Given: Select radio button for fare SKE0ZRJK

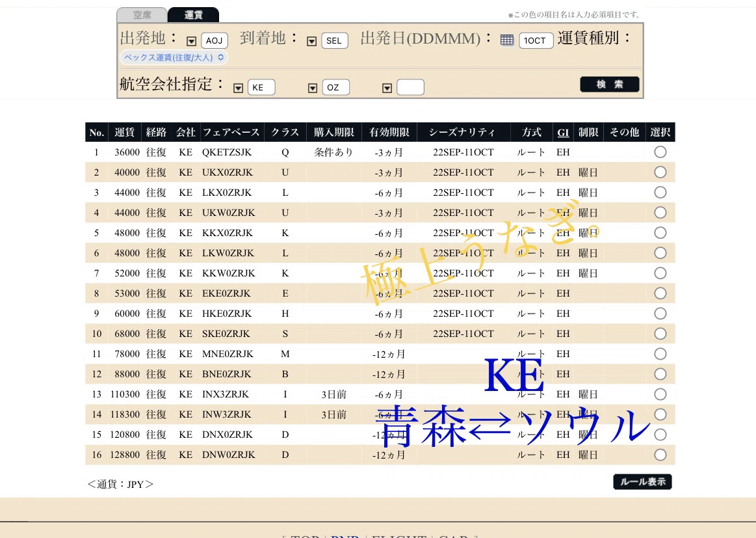Looking at the screenshot, I should click(660, 334).
